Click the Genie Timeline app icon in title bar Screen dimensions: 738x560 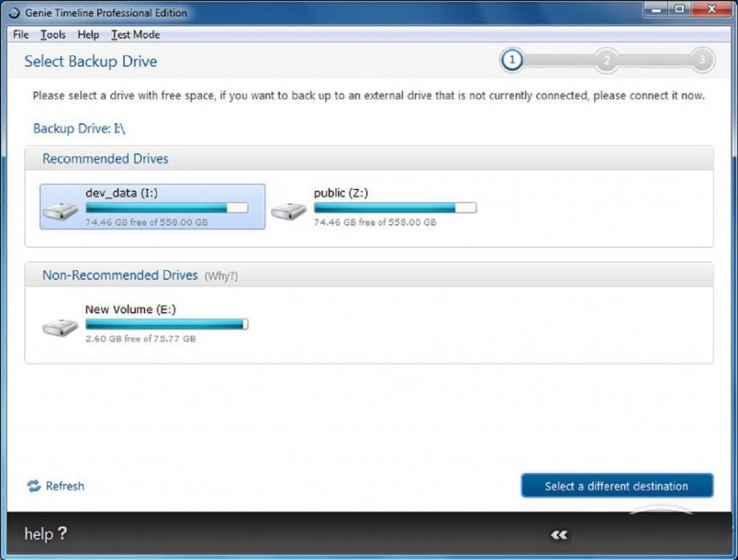pos(14,13)
